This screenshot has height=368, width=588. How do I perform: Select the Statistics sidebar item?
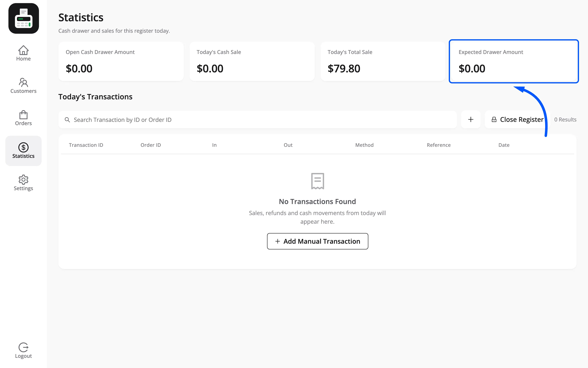[x=23, y=151]
